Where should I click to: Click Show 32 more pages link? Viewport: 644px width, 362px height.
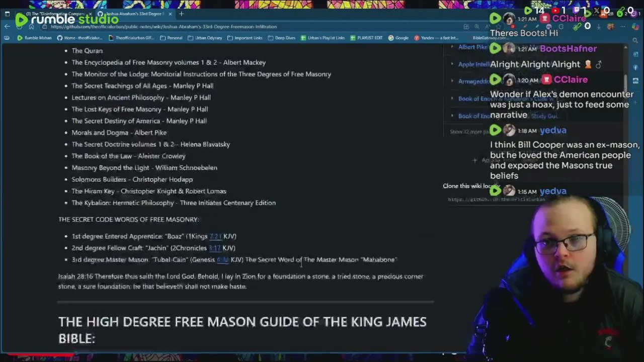click(x=470, y=132)
